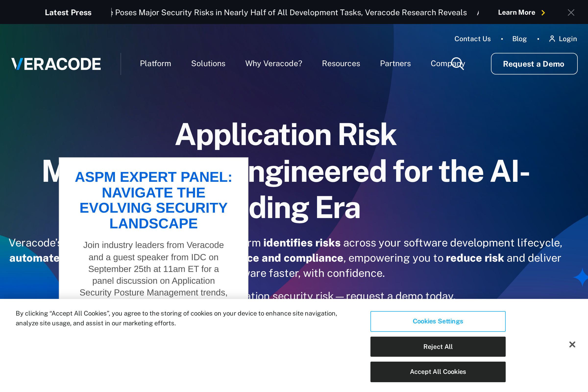Close the cookie consent dialog X
The image size is (588, 392).
(572, 344)
